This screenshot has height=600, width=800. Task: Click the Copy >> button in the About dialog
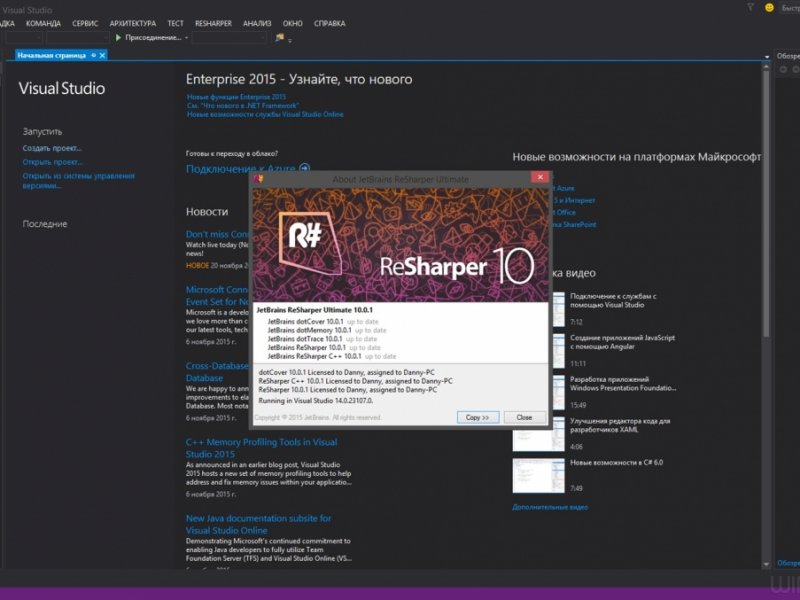point(478,417)
